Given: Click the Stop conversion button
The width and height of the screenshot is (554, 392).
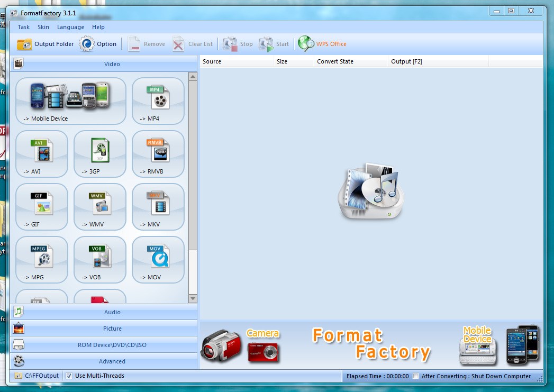Looking at the screenshot, I should point(238,44).
